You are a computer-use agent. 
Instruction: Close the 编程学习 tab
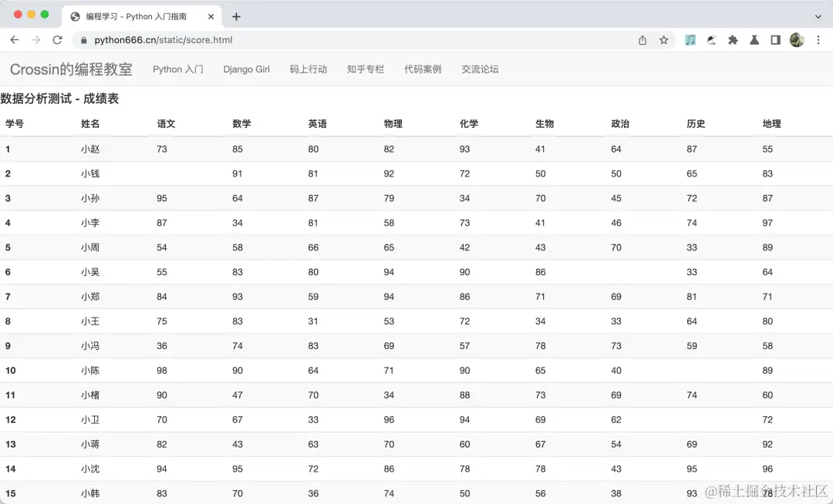click(211, 16)
